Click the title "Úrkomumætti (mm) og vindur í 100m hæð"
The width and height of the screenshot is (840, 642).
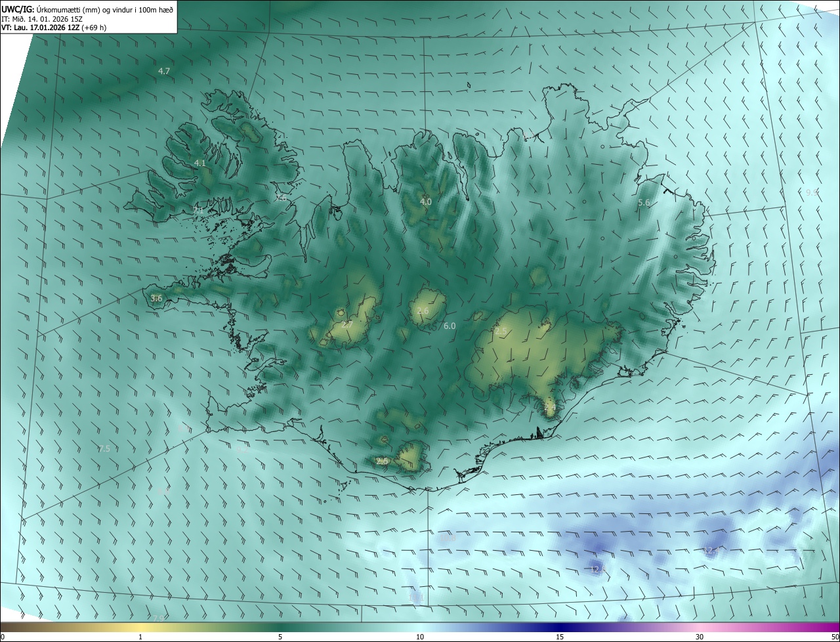[106, 9]
